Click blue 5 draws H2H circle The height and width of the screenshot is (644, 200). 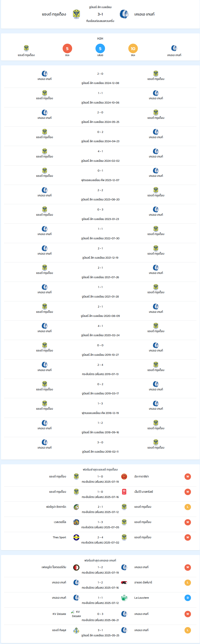tap(100, 48)
